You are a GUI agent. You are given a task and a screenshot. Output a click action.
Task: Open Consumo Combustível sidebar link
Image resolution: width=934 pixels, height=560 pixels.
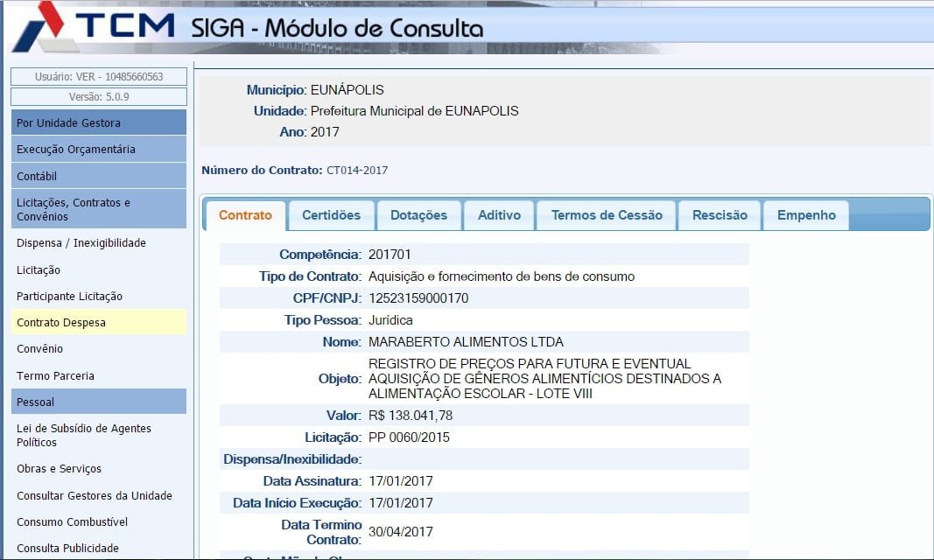[x=73, y=522]
